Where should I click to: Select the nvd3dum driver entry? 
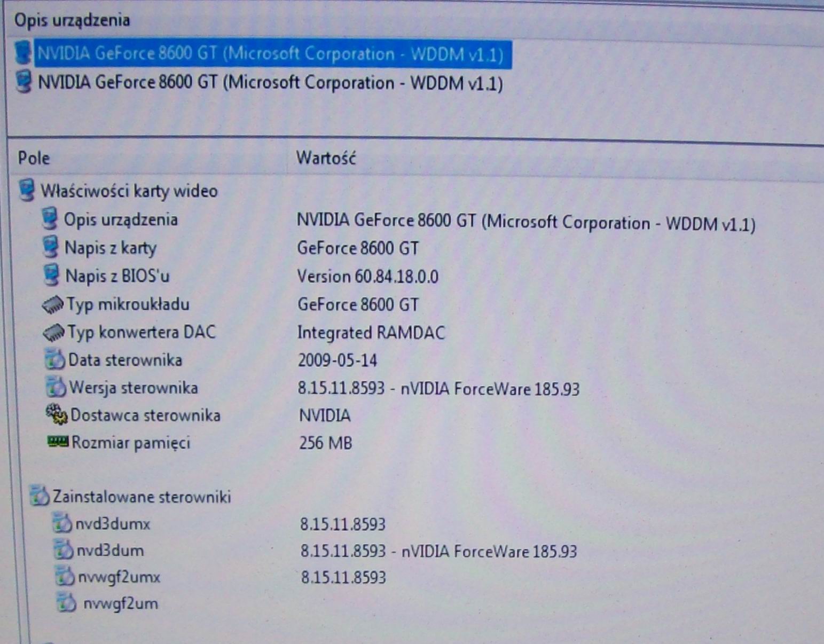coord(110,551)
